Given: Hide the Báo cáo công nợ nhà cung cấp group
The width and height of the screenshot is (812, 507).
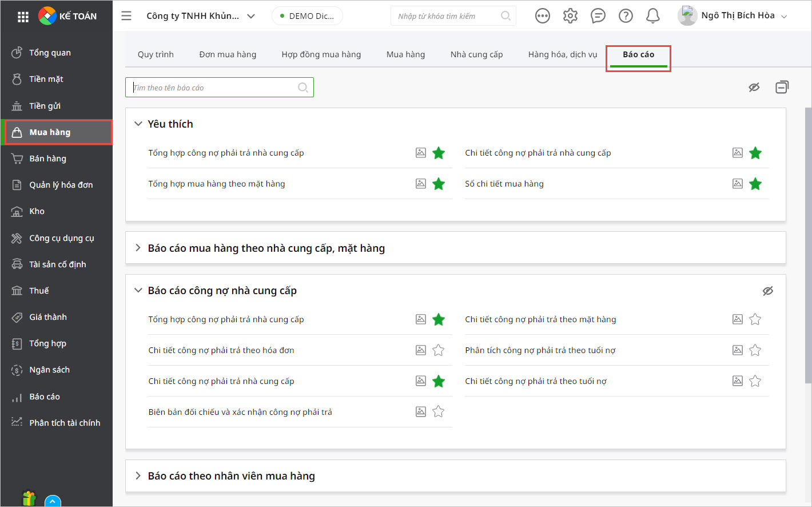Looking at the screenshot, I should (767, 291).
